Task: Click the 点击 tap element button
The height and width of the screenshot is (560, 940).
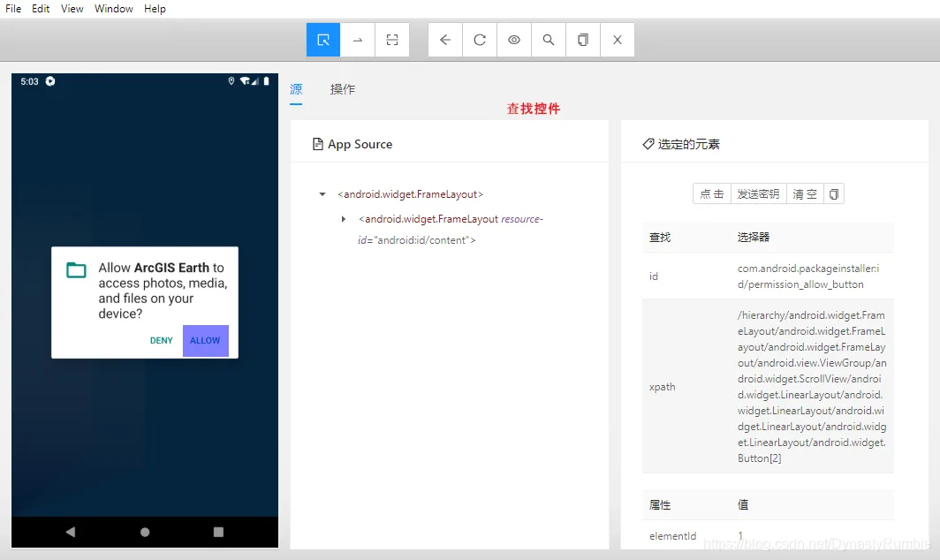Action: [x=711, y=193]
